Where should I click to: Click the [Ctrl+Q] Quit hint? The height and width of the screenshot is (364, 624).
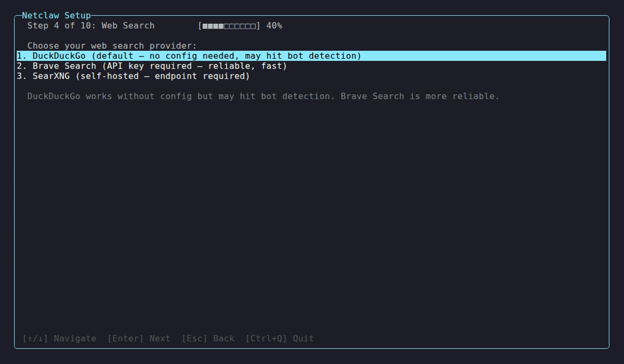click(x=280, y=339)
